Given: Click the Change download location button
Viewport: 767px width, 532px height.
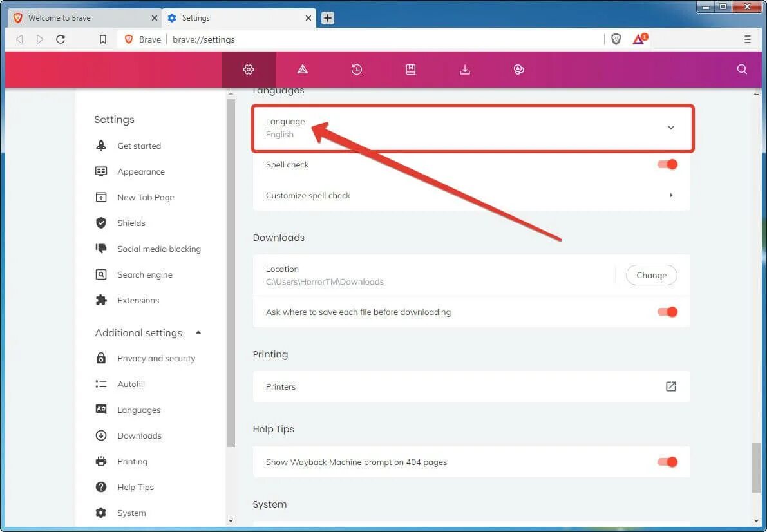Looking at the screenshot, I should click(651, 275).
